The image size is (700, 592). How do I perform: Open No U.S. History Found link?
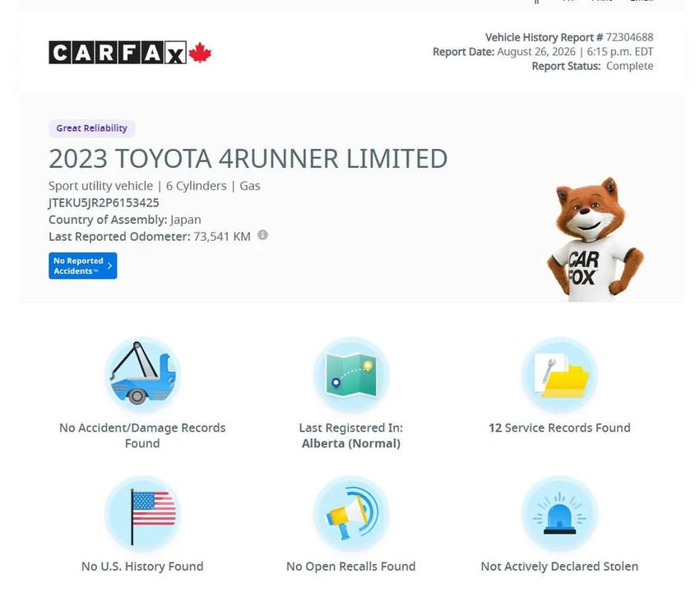click(x=142, y=567)
